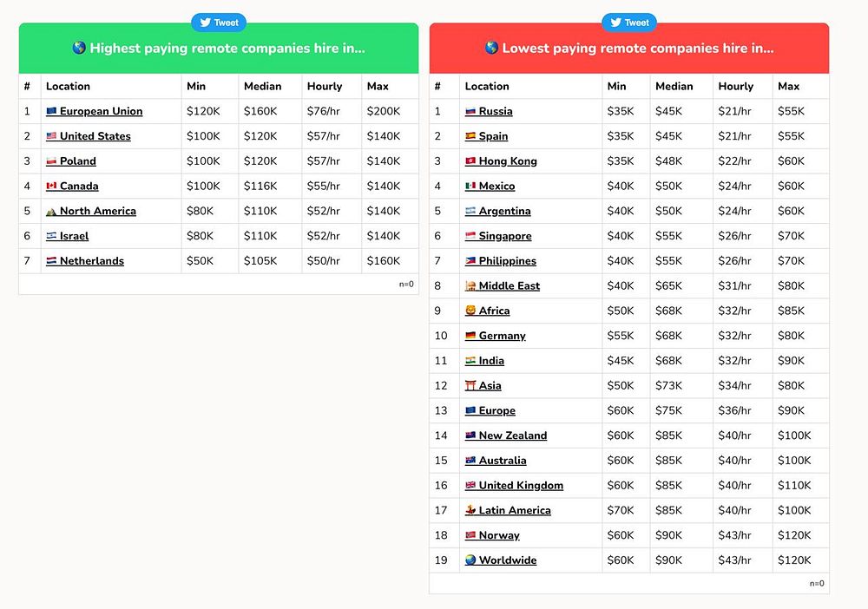Click the India flag icon
Viewport: 868px width, 609px height.
coord(470,361)
